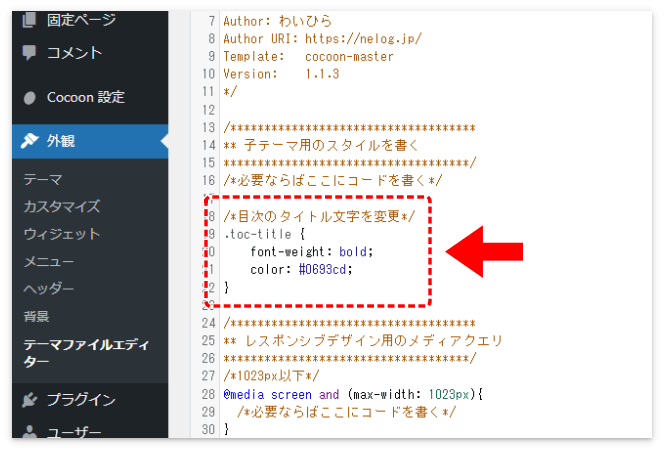Select the 外観 menu item
Image resolution: width=664 pixels, height=451 pixels.
pos(90,141)
